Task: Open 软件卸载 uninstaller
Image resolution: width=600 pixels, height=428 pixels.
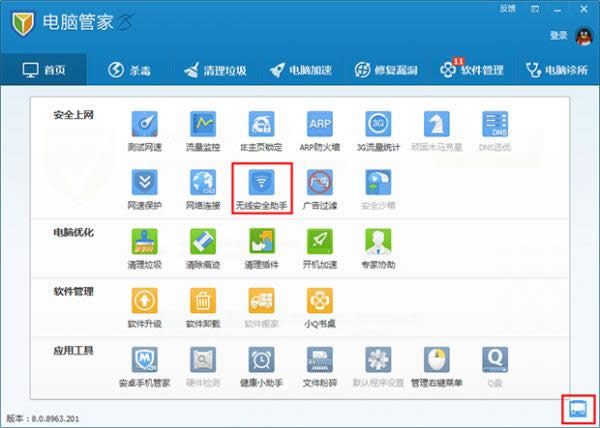Action: tap(203, 308)
